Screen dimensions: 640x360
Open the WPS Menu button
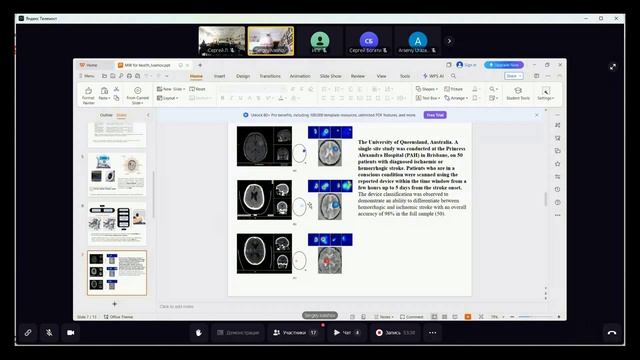click(x=87, y=76)
